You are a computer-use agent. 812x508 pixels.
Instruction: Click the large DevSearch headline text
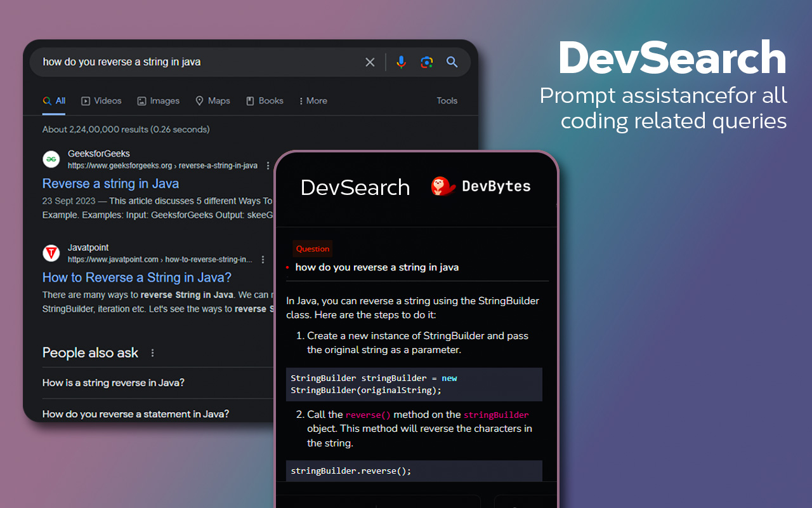click(x=672, y=58)
